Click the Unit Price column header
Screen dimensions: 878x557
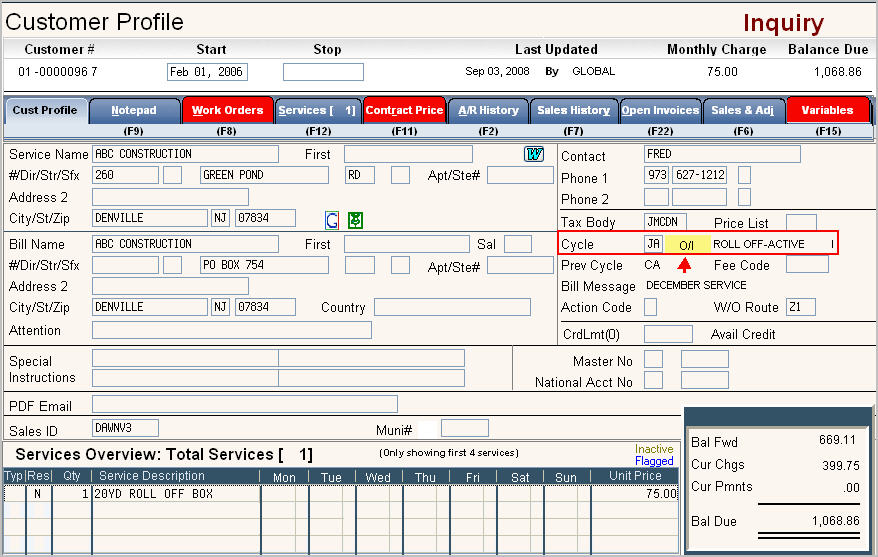635,476
